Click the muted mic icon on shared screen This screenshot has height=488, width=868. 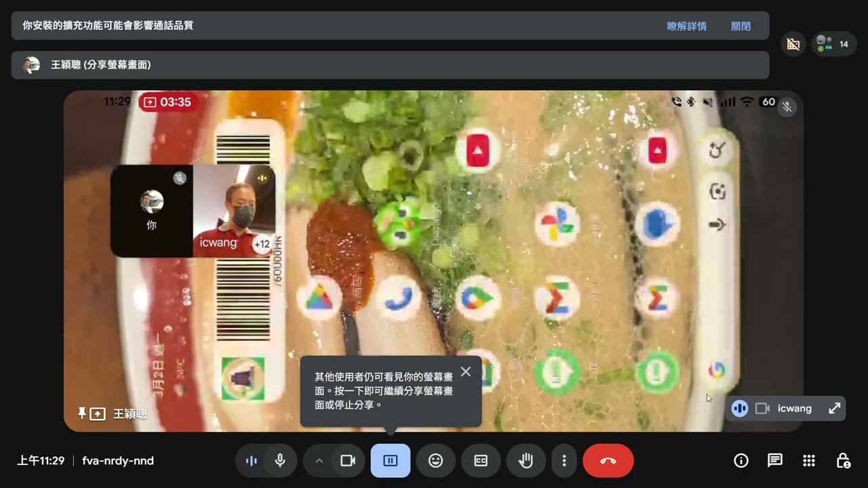787,106
